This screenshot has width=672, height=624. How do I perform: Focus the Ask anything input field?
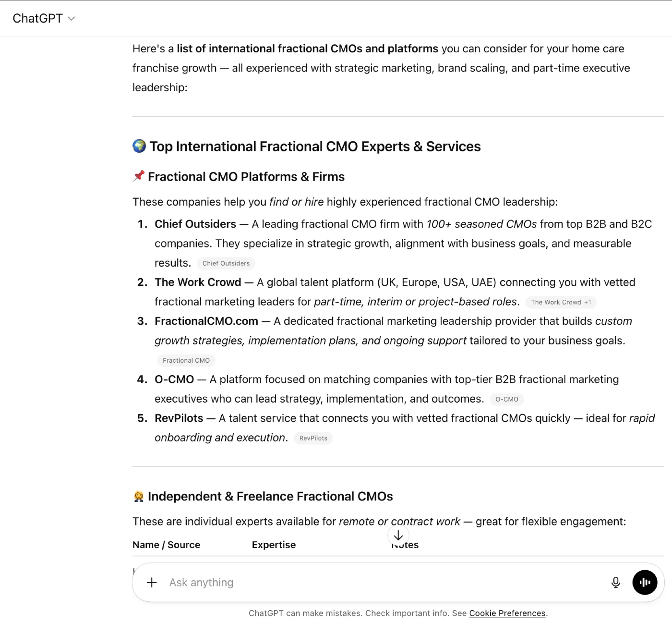coord(374,582)
